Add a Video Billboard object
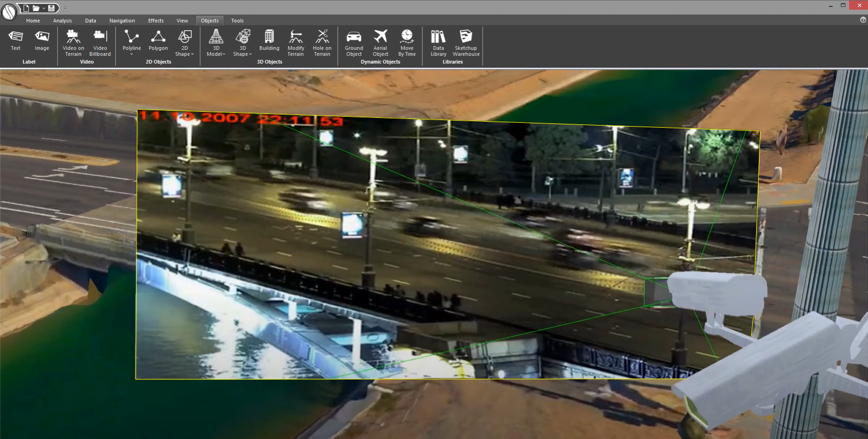Image resolution: width=868 pixels, height=439 pixels. pyautogui.click(x=100, y=43)
